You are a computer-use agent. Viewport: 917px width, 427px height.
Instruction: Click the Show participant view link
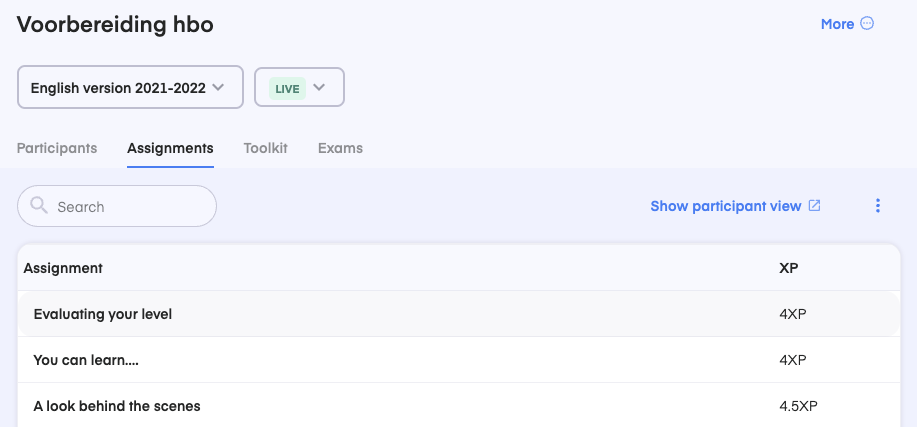coord(726,206)
